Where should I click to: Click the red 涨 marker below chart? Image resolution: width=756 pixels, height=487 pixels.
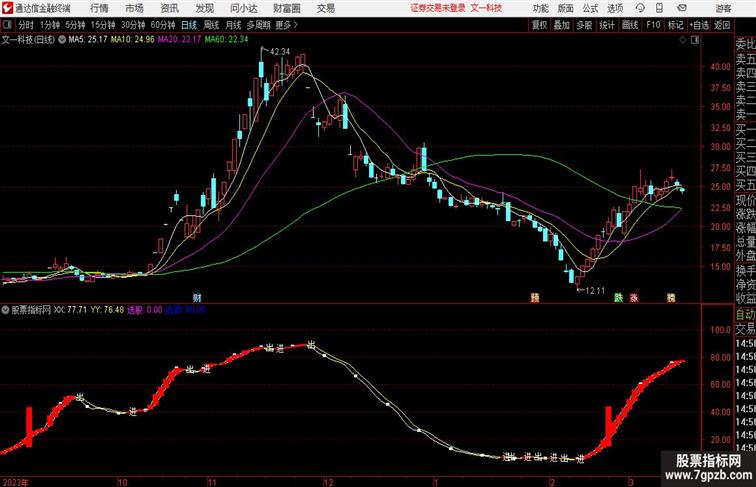(634, 298)
